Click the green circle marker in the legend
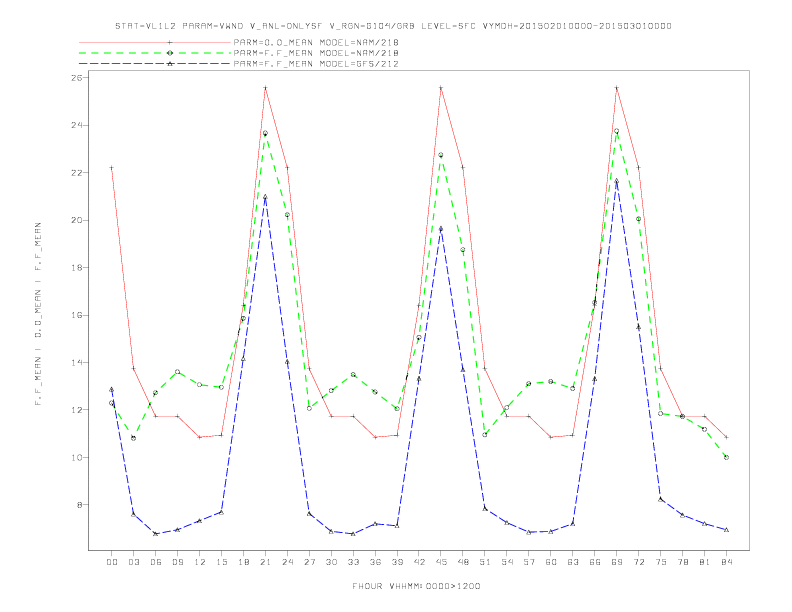This screenshot has height=612, width=792. click(170, 53)
